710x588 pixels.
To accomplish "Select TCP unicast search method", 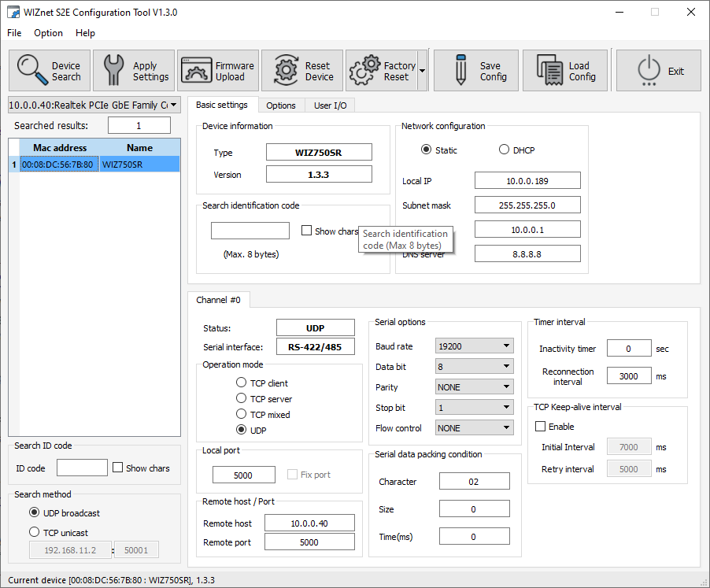I will (35, 532).
